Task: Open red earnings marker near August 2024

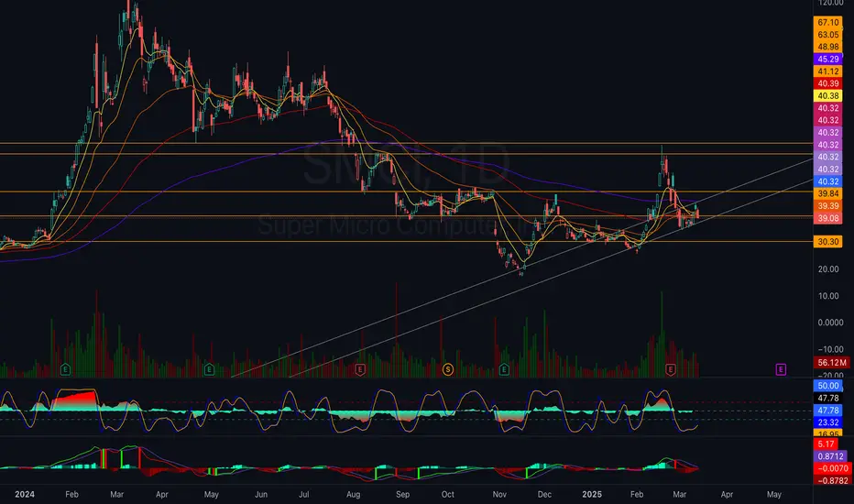Action: pos(359,369)
